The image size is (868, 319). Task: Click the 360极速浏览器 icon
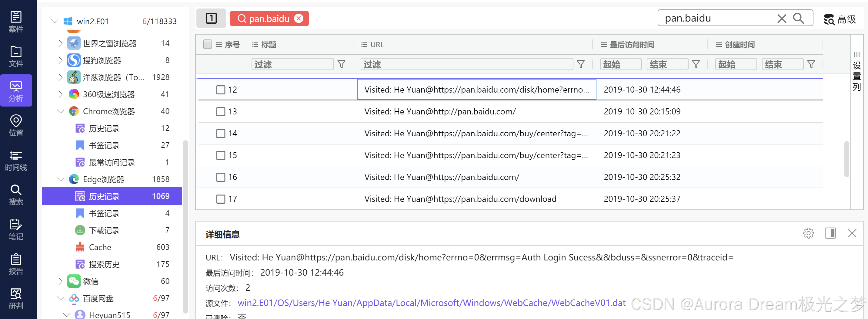[x=74, y=94]
